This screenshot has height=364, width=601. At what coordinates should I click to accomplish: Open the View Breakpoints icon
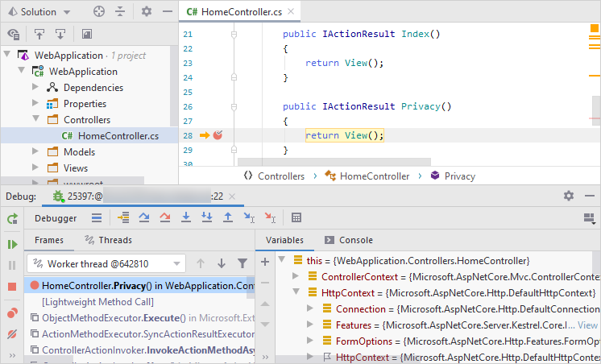click(x=12, y=312)
